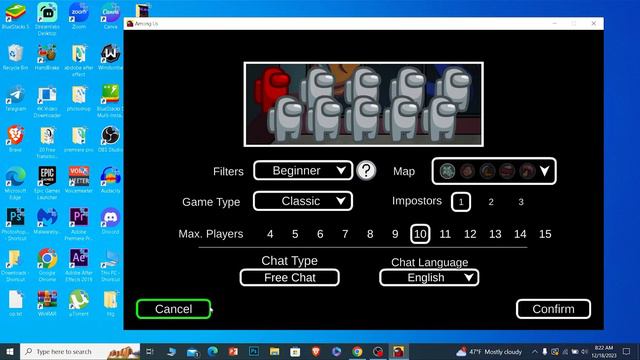The image size is (640, 360).
Task: Select the Microsoft Edge desktop icon
Action: [16, 183]
